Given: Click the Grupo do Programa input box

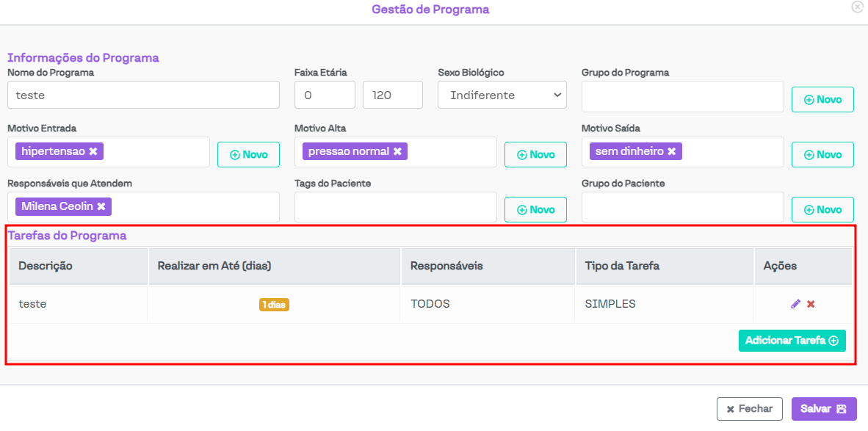Looking at the screenshot, I should pyautogui.click(x=682, y=96).
